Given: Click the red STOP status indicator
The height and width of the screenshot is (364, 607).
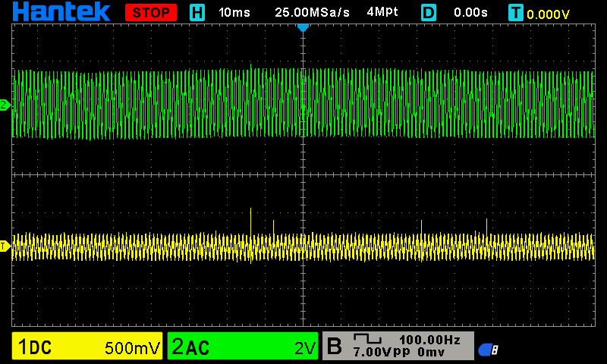Looking at the screenshot, I should pos(151,13).
